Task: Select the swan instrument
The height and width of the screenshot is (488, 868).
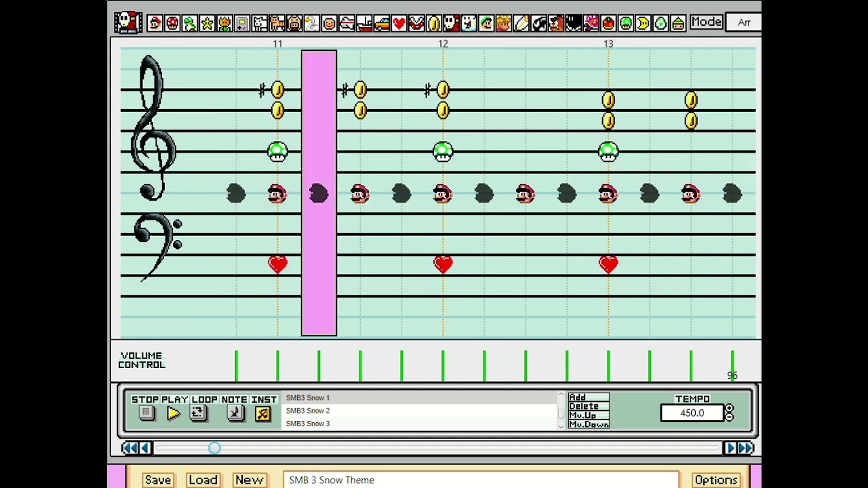Action: click(312, 24)
